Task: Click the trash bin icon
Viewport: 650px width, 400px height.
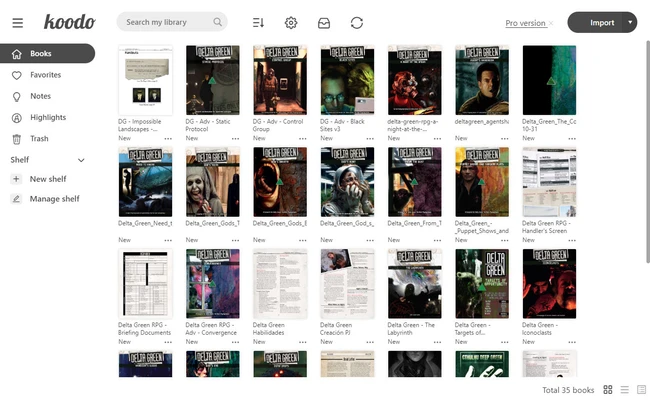Action: [x=17, y=139]
